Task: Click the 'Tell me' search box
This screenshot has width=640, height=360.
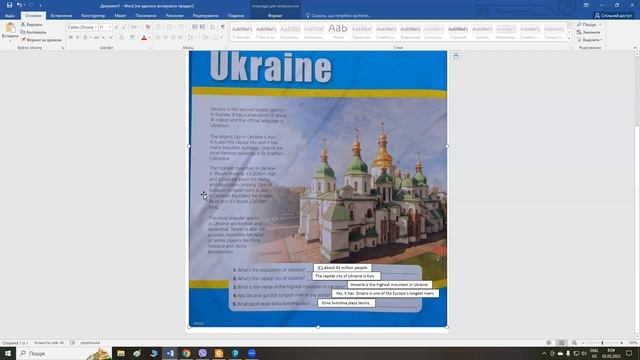Action: tap(338, 16)
